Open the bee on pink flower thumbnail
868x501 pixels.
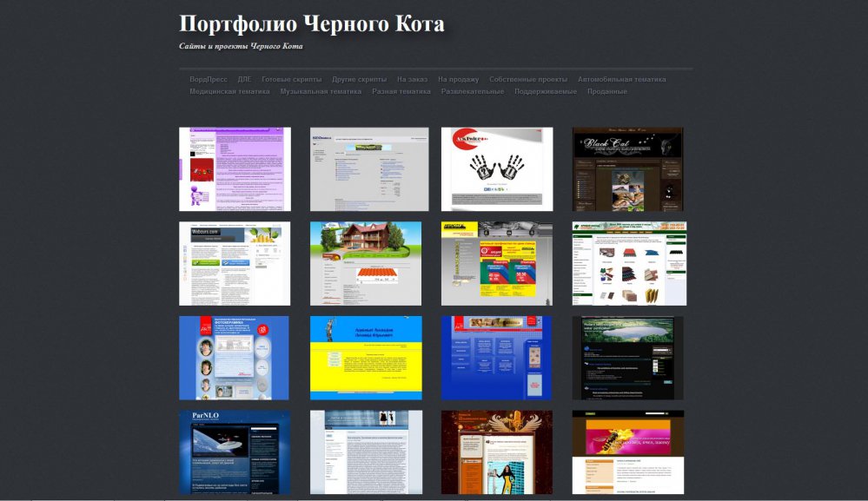coord(628,452)
